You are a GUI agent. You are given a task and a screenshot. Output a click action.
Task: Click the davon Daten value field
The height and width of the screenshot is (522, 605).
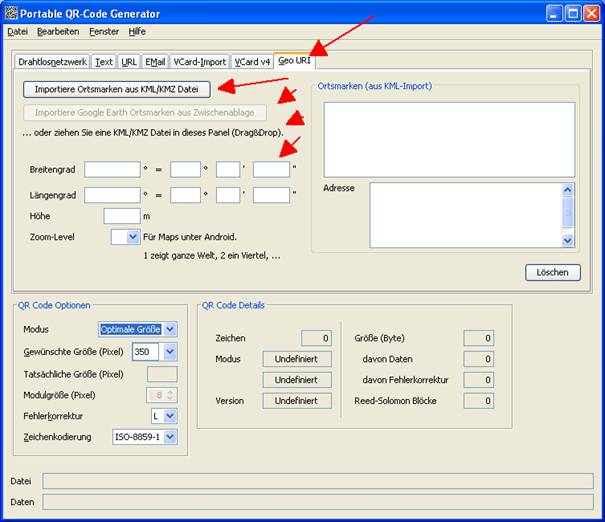[478, 359]
